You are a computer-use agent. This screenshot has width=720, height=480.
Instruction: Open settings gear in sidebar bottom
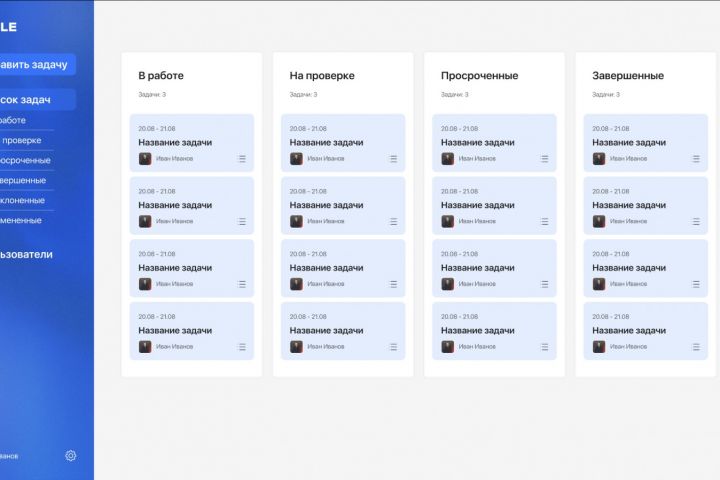pyautogui.click(x=71, y=456)
